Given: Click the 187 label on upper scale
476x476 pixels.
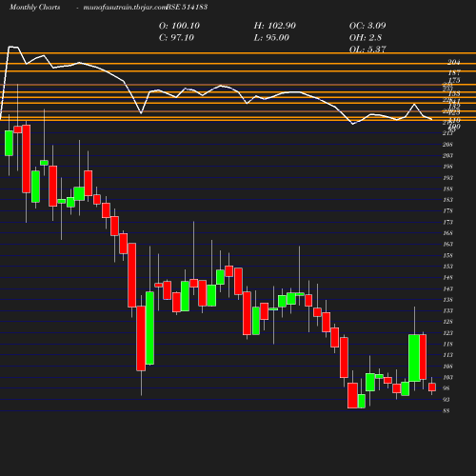Looking at the screenshot, I should (x=454, y=73).
